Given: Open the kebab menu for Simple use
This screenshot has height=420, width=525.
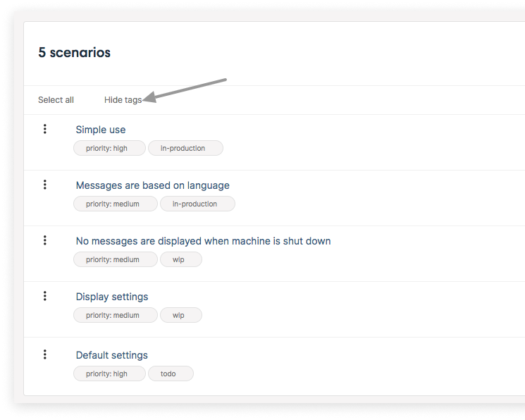Looking at the screenshot, I should pos(45,129).
